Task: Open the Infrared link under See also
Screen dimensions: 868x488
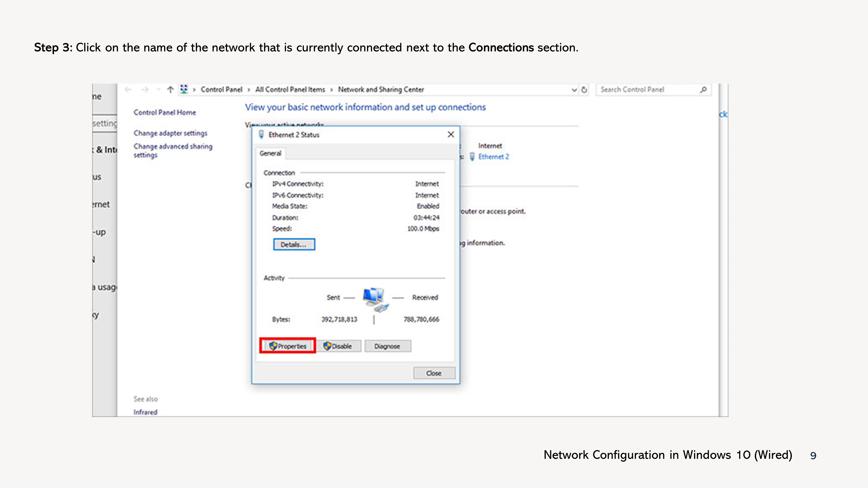Action: tap(145, 412)
